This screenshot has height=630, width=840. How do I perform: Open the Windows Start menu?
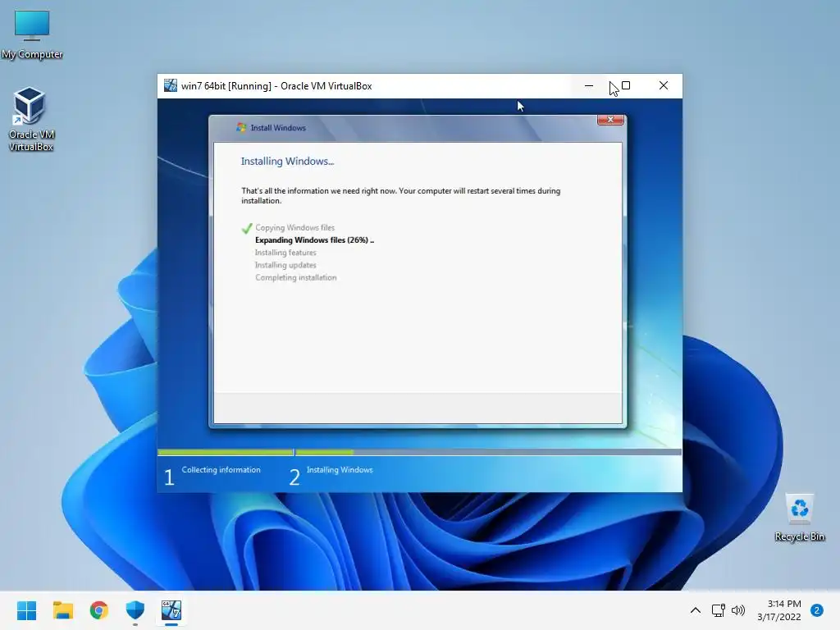pos(26,610)
